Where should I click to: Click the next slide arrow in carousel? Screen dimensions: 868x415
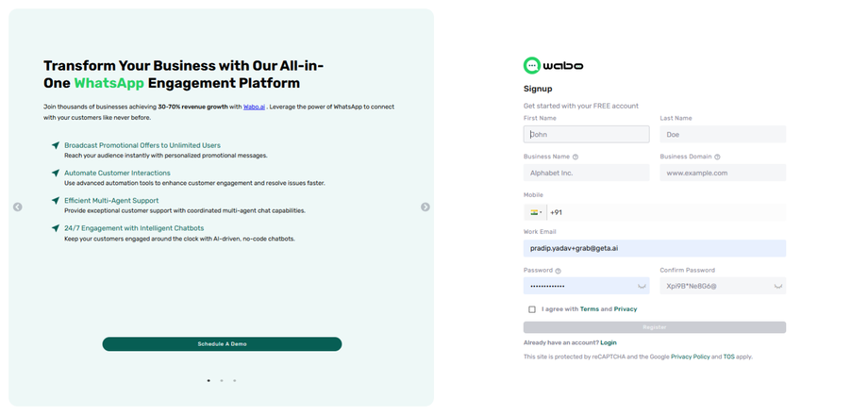[426, 207]
